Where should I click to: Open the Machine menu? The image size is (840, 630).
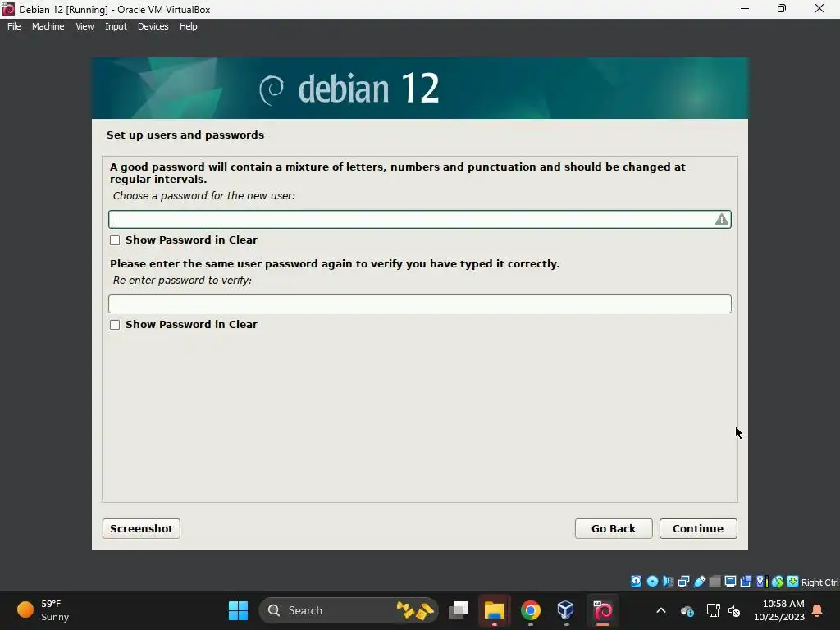(x=48, y=26)
